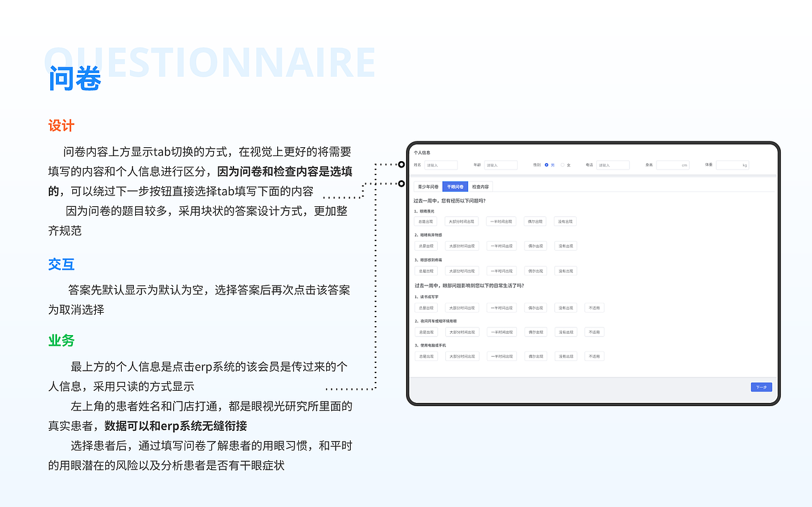Select the 干眼问卷 tab
This screenshot has width=812, height=507.
click(x=456, y=187)
